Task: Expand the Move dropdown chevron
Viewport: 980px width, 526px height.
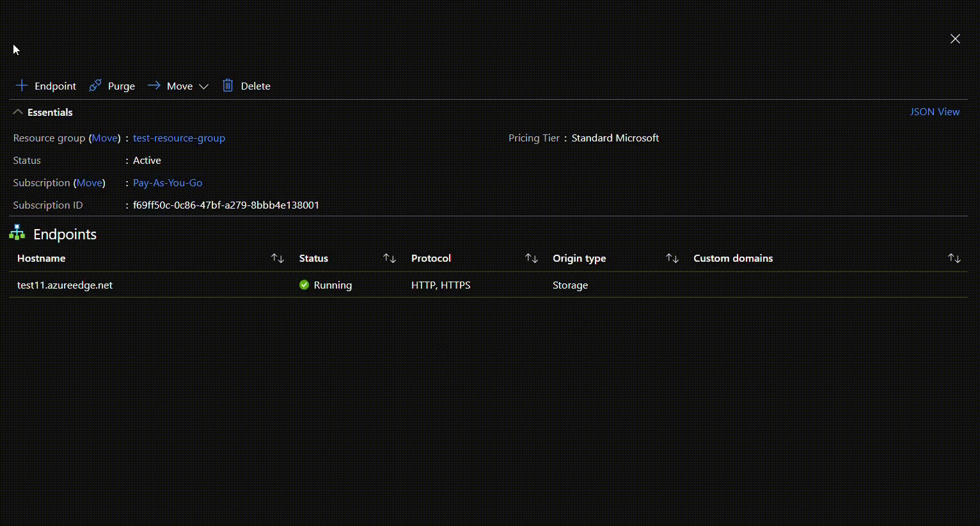Action: pyautogui.click(x=203, y=86)
